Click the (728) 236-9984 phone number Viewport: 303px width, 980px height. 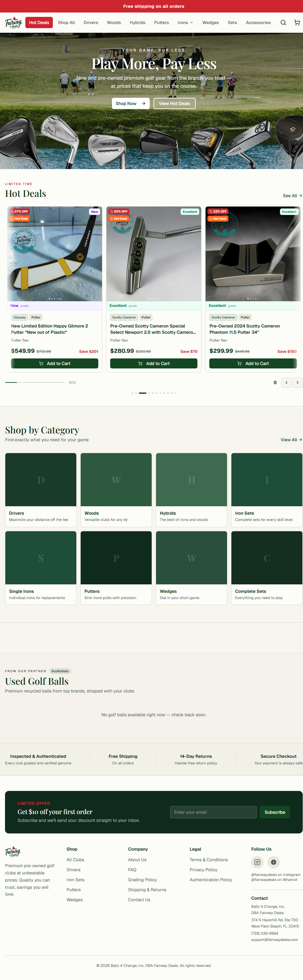pos(265,933)
